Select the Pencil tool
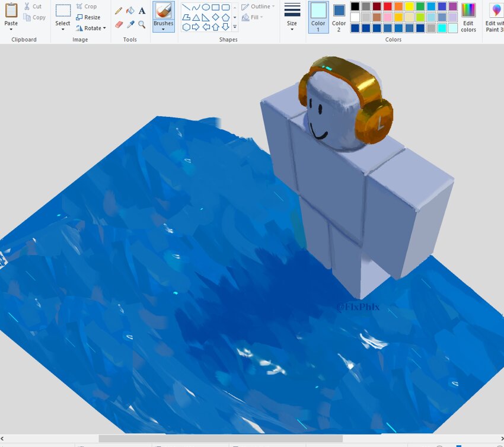Screen dimensions: 504x447 [119, 10]
